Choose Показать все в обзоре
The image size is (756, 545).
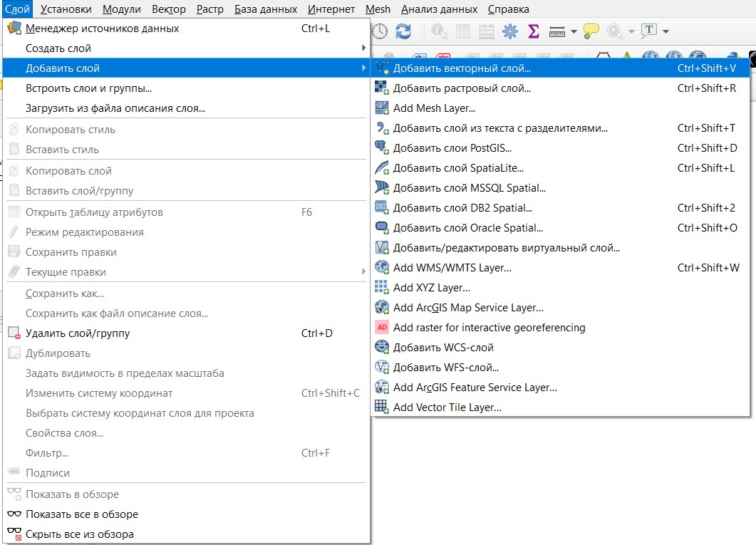coord(186,514)
